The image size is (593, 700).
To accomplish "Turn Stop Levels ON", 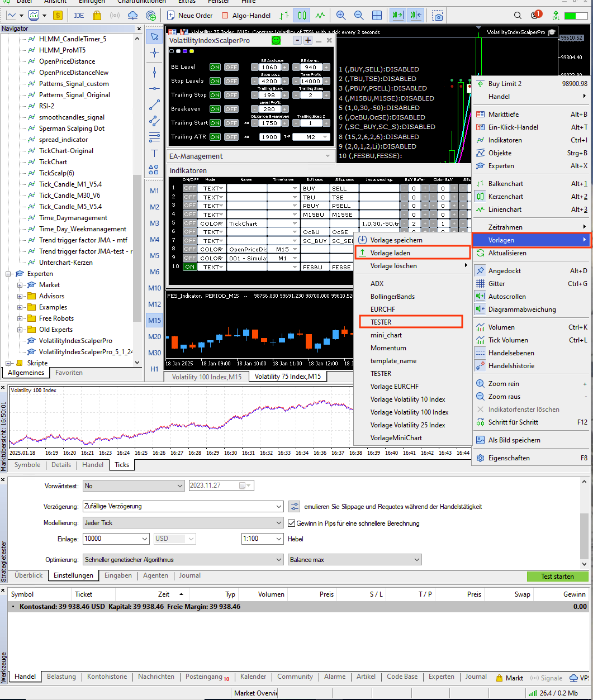I will pos(215,81).
